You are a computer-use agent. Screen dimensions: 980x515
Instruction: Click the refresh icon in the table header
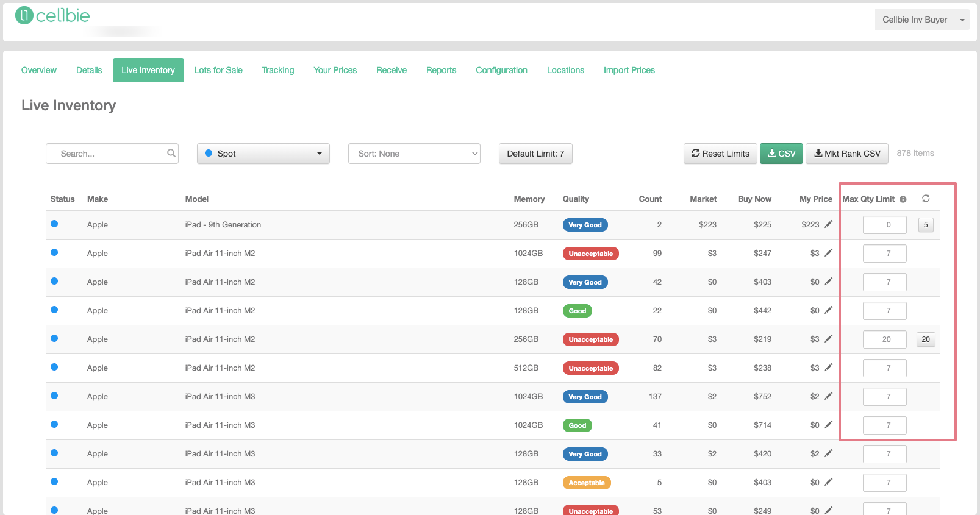(926, 199)
